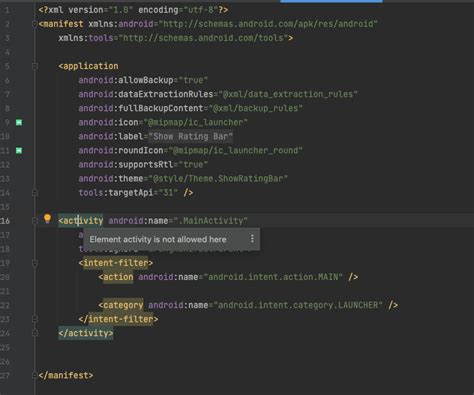
Task: Click the closing '</activity>' tag
Action: [86, 333]
